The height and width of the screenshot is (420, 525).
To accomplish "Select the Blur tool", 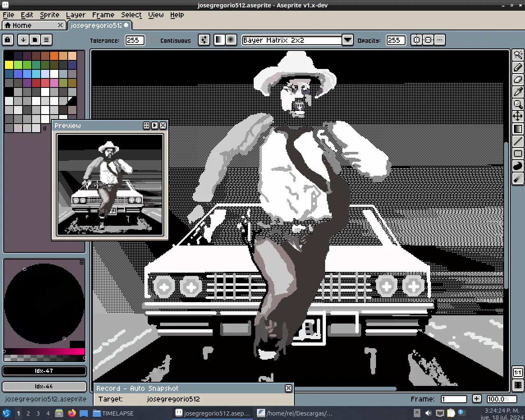I will click(518, 178).
